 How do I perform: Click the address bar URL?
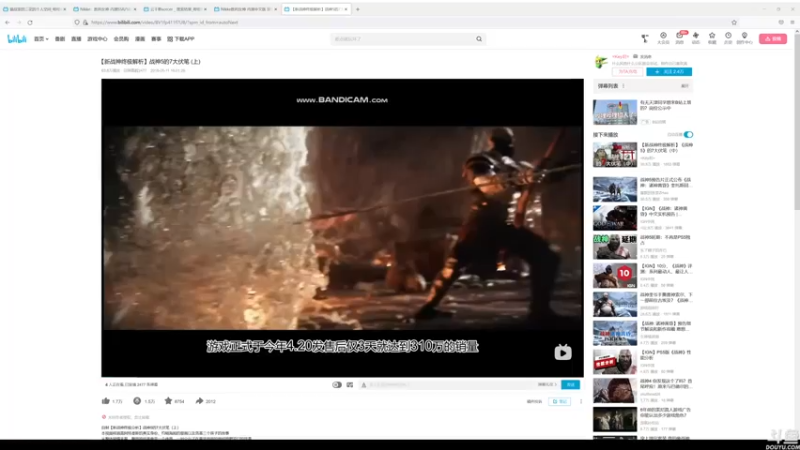pos(164,22)
